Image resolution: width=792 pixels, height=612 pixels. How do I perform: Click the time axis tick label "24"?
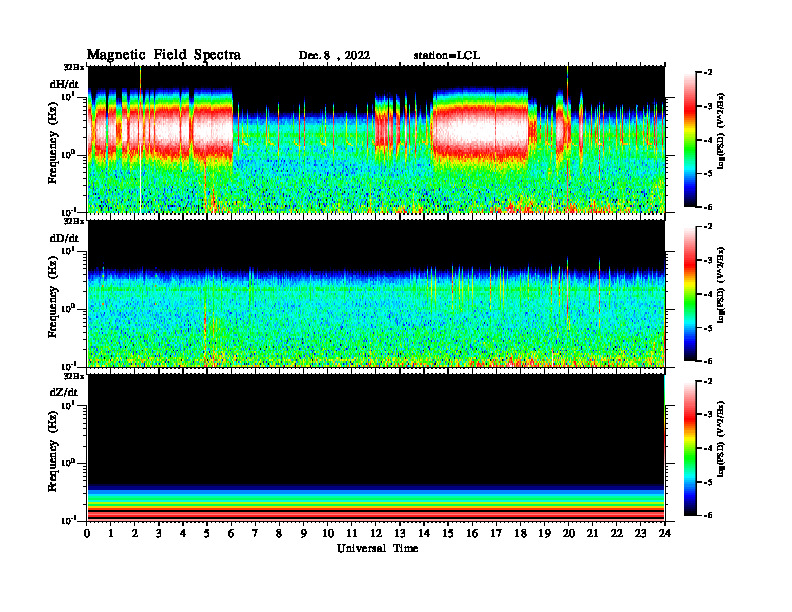(665, 533)
